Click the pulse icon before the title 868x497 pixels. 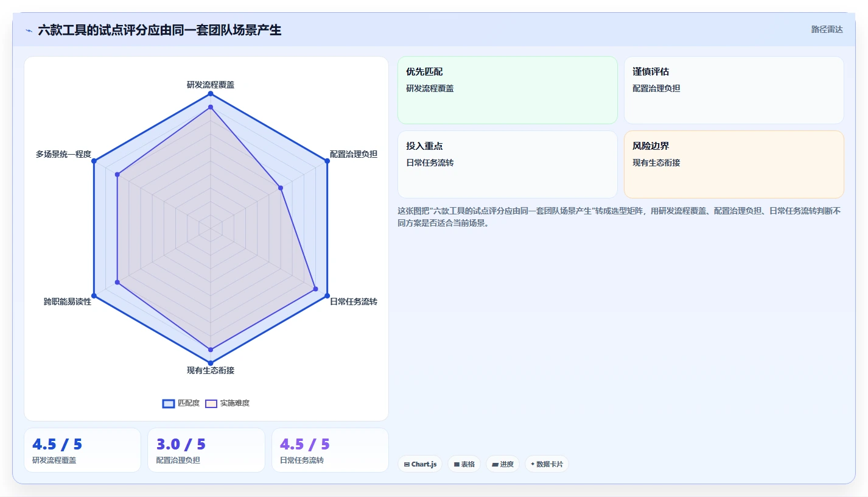coord(29,30)
